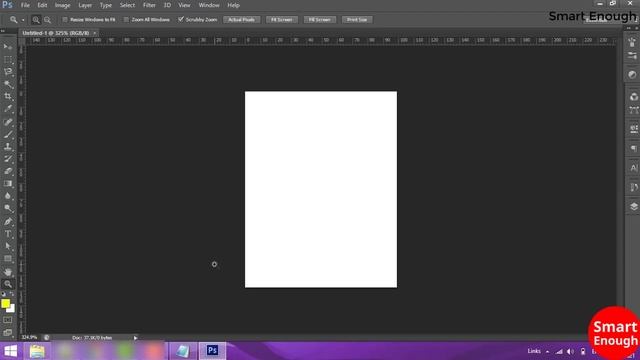Click the yellow foreground color swatch
Viewport: 640px width, 360px height.
point(5,303)
